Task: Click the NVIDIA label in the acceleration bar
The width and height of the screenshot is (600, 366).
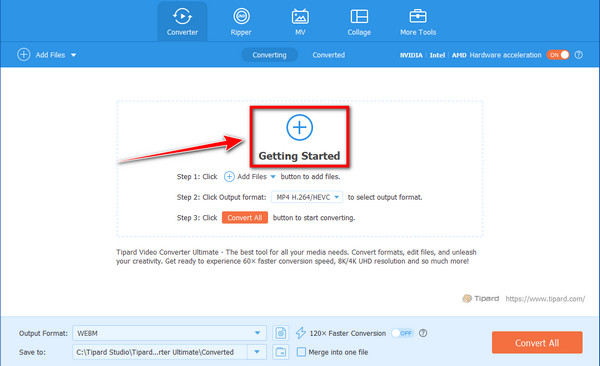Action: [411, 55]
